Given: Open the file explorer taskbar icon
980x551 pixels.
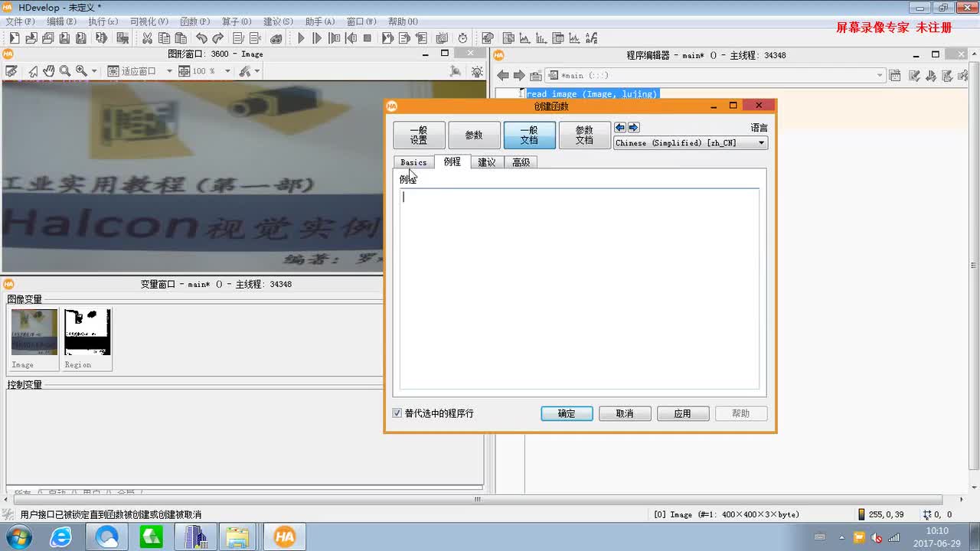Looking at the screenshot, I should tap(238, 537).
